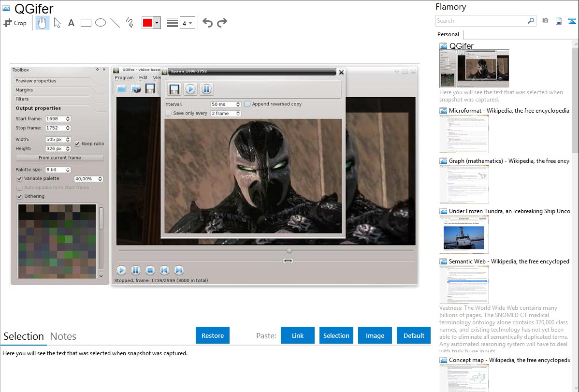The image size is (579, 392).
Task: Expand Preview properties in Toolbox
Action: point(36,81)
